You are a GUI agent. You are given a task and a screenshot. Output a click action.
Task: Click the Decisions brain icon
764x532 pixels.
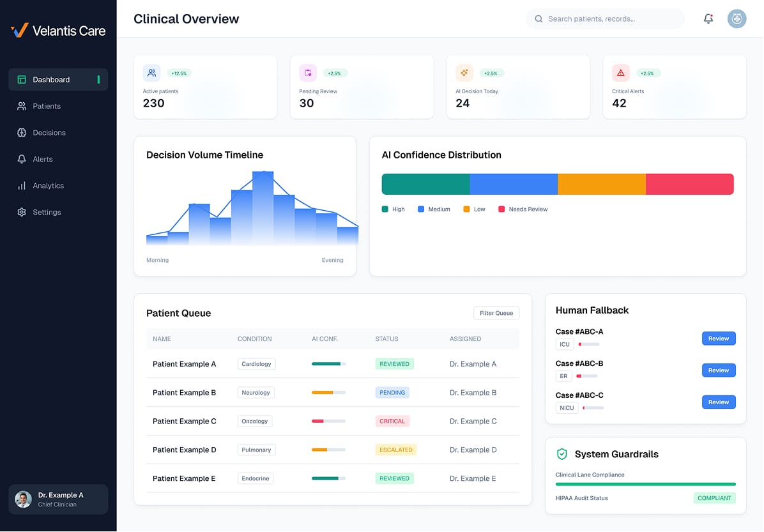coord(22,132)
